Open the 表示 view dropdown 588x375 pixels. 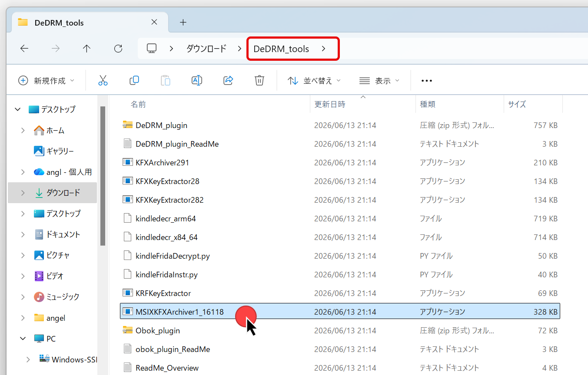(379, 81)
